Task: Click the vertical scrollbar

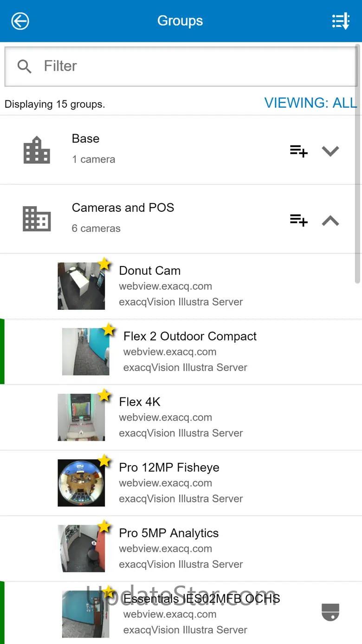Action: coord(357,163)
